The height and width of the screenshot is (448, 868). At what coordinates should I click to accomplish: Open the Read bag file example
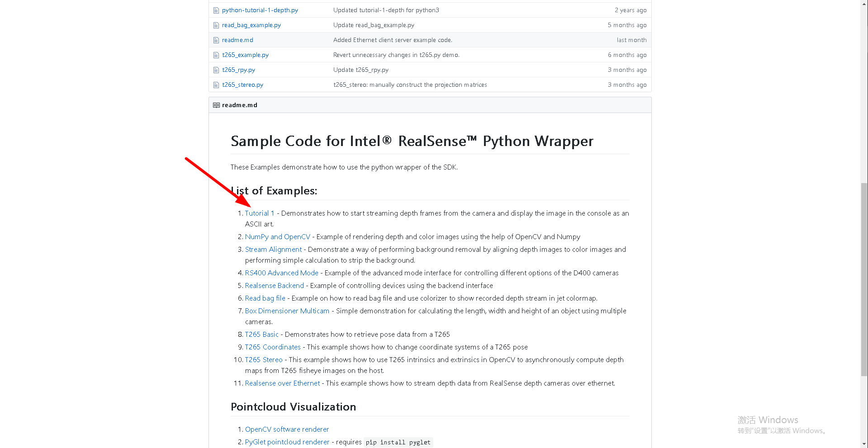pos(265,298)
